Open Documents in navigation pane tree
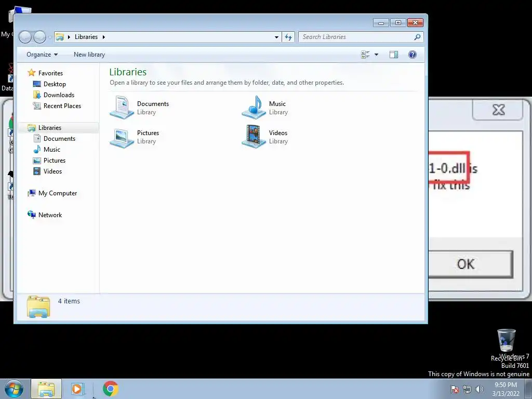 coord(59,138)
